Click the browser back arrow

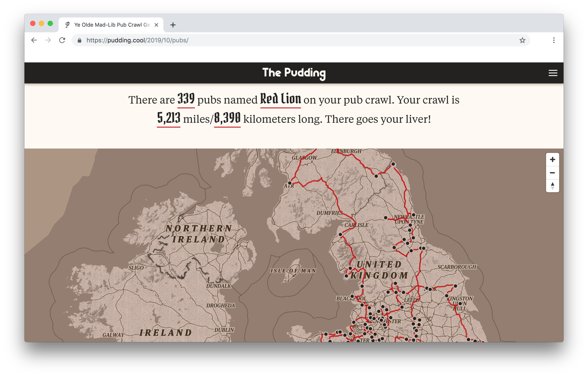click(34, 40)
